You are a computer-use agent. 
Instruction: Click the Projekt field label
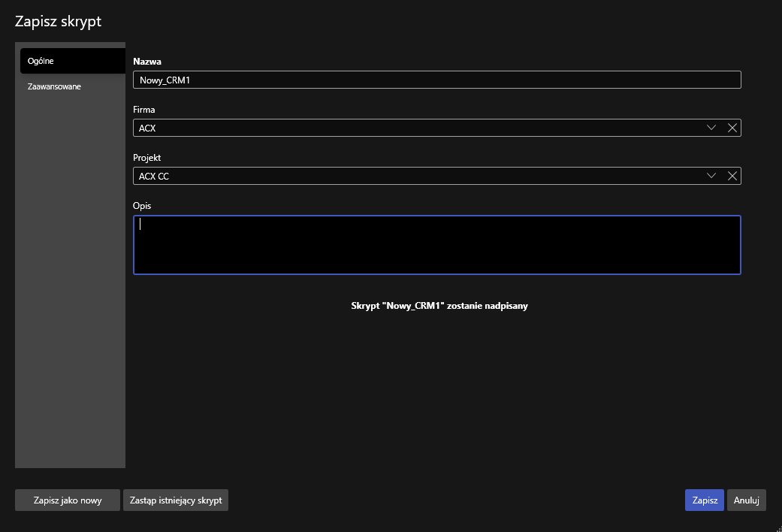tap(147, 158)
